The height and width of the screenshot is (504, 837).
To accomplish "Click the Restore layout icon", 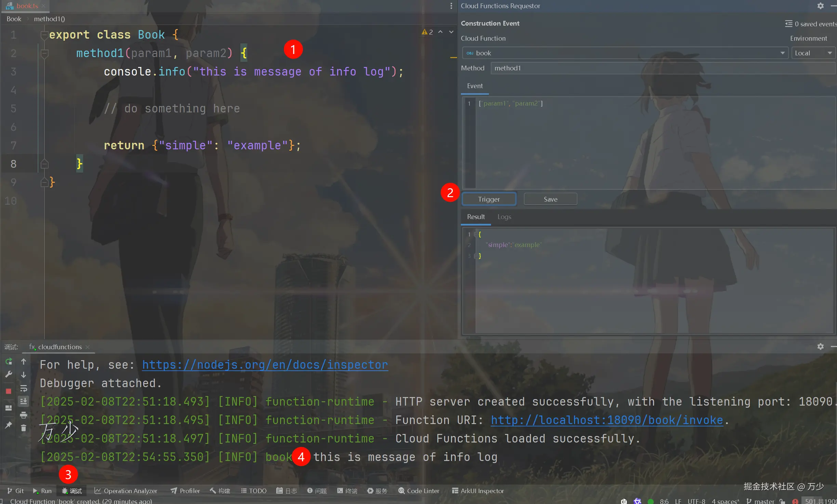I will [x=9, y=408].
